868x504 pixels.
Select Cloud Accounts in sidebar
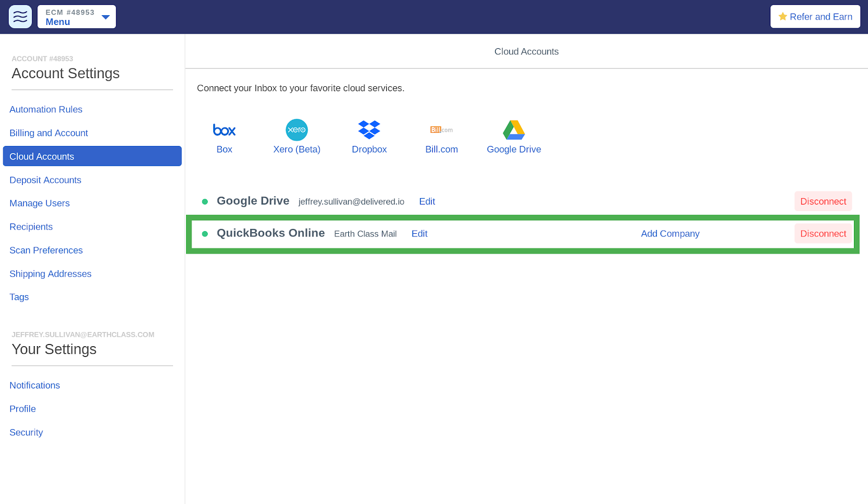pos(92,156)
